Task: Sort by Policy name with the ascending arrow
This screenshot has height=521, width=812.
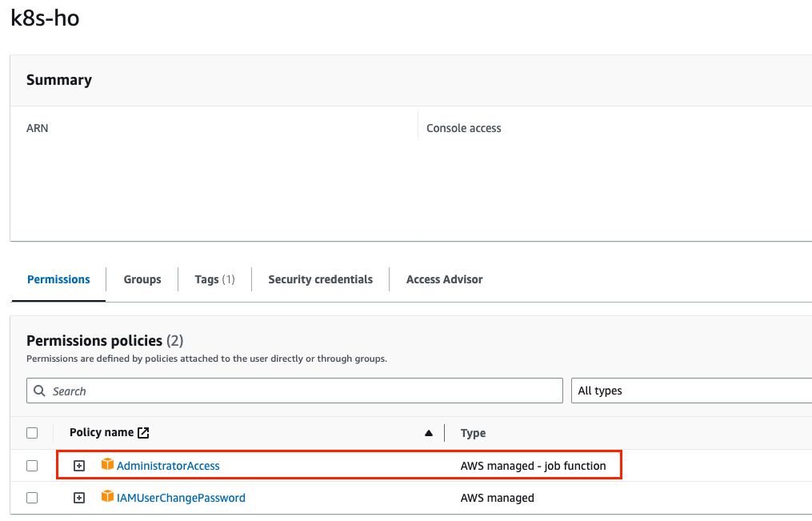Action: tap(428, 433)
